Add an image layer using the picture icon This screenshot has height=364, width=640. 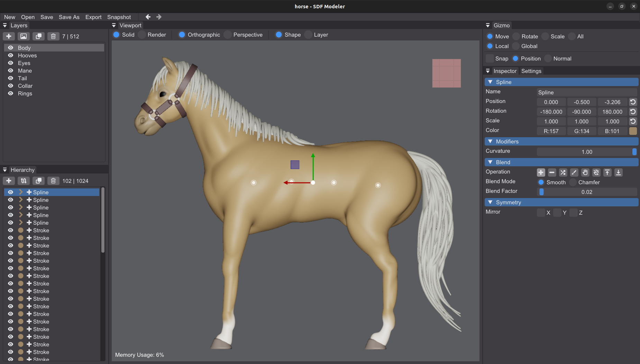coord(24,36)
